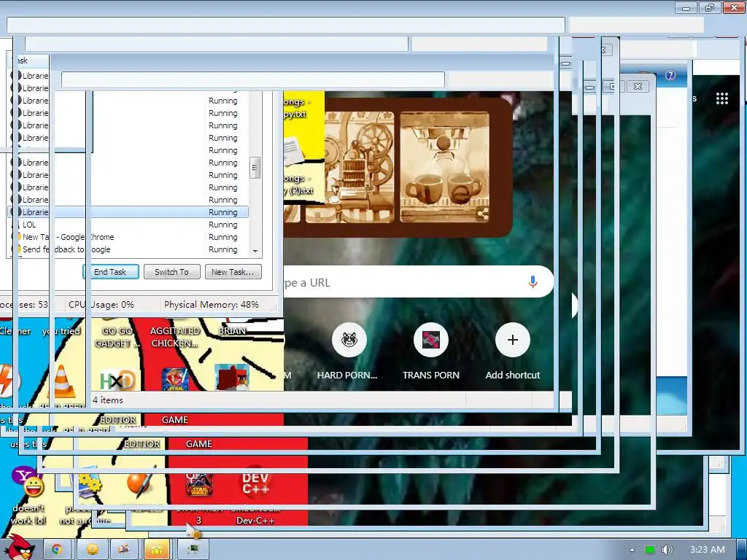Share the doodle via the share icon

click(482, 214)
